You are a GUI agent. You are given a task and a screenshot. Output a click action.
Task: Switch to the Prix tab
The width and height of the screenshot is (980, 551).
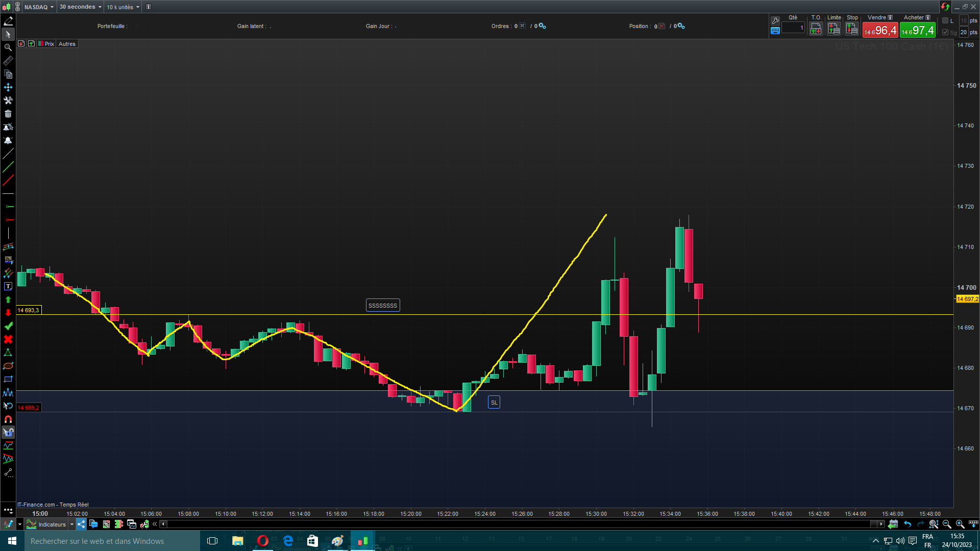coord(46,44)
